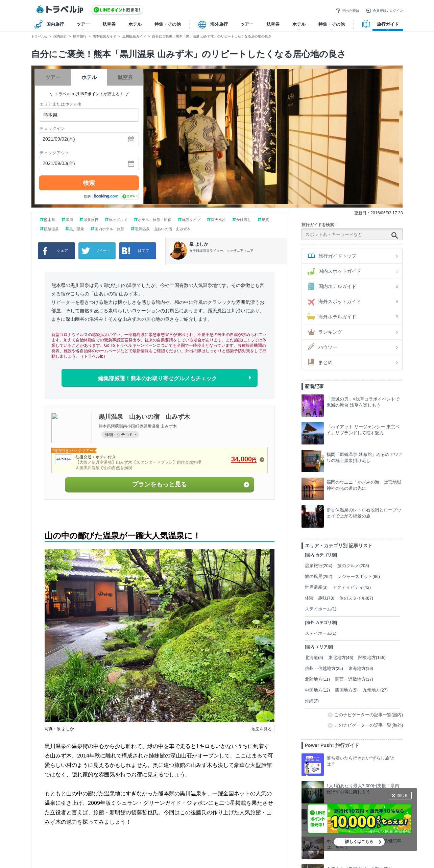Viewport: 434px width, 868px height.
Task: Click the まとめ notebook icon
Action: point(311,362)
